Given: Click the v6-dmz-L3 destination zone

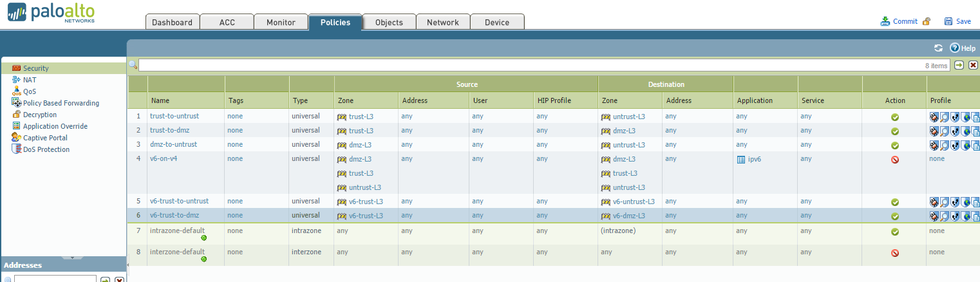Looking at the screenshot, I should [628, 216].
